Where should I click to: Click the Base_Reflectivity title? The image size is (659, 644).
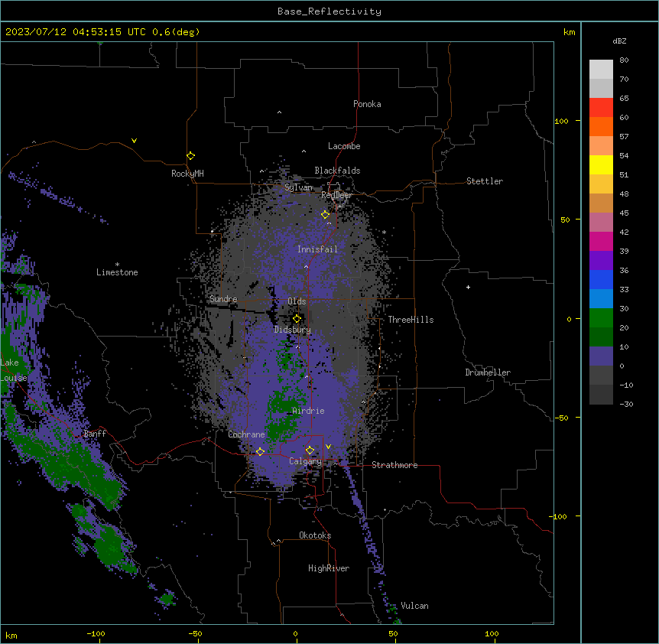(x=329, y=11)
